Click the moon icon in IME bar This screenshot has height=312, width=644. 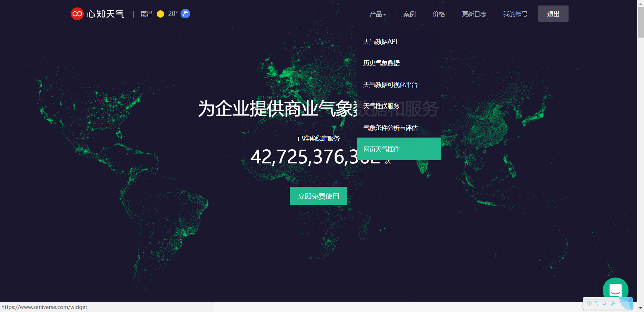(604, 303)
